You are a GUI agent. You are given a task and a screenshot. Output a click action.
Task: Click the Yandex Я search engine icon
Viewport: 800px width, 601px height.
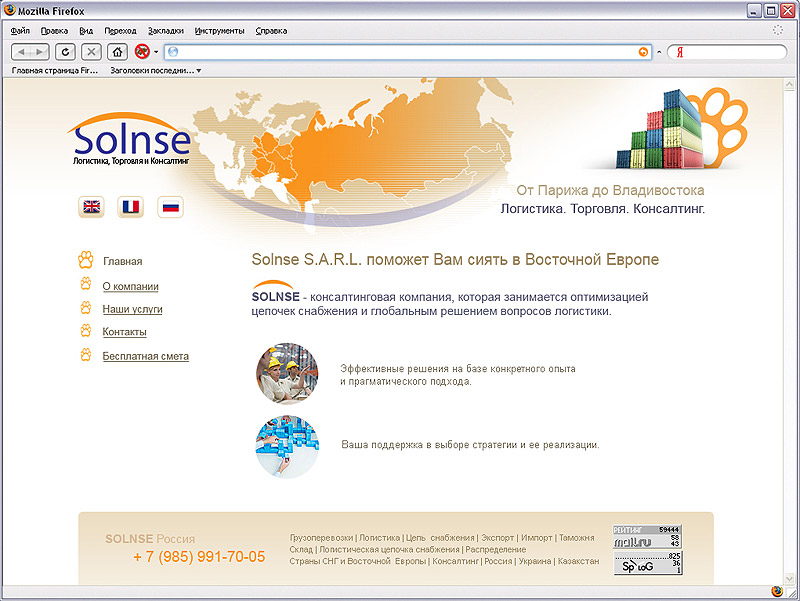pyautogui.click(x=679, y=52)
